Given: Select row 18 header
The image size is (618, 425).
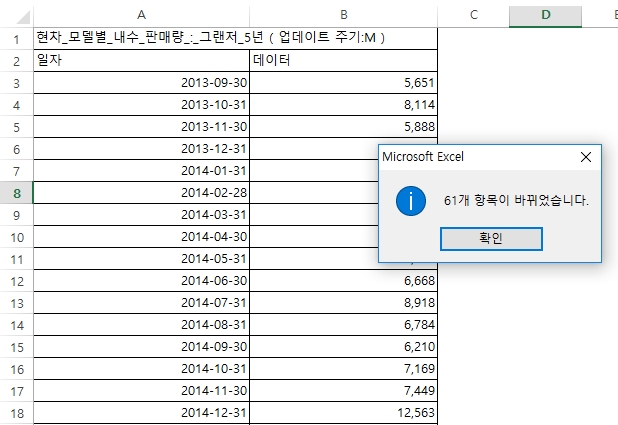Looking at the screenshot, I should [x=17, y=413].
